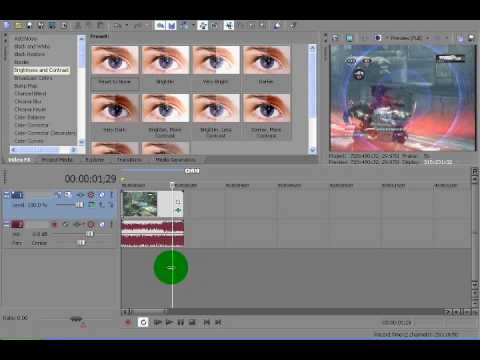This screenshot has height=360, width=480.
Task: Open Track FX on the video track
Action: (x=80, y=195)
